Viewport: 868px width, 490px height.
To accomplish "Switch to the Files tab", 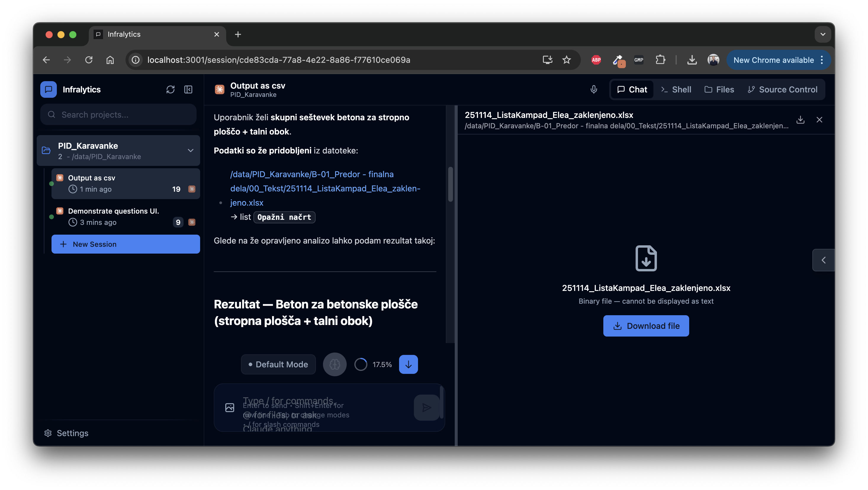I will pyautogui.click(x=719, y=89).
